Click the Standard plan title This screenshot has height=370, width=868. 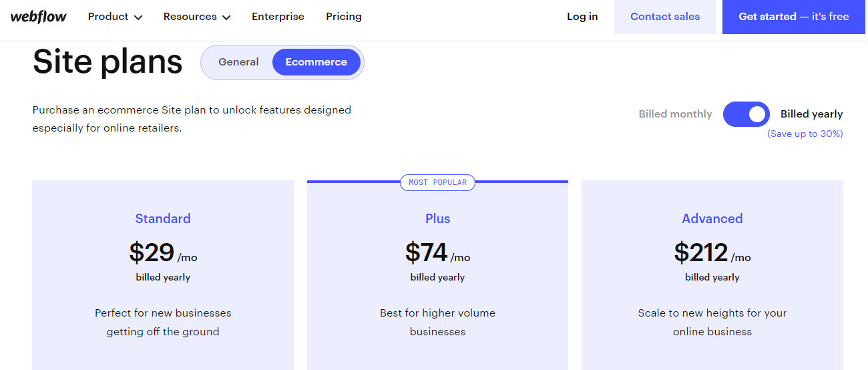[163, 218]
